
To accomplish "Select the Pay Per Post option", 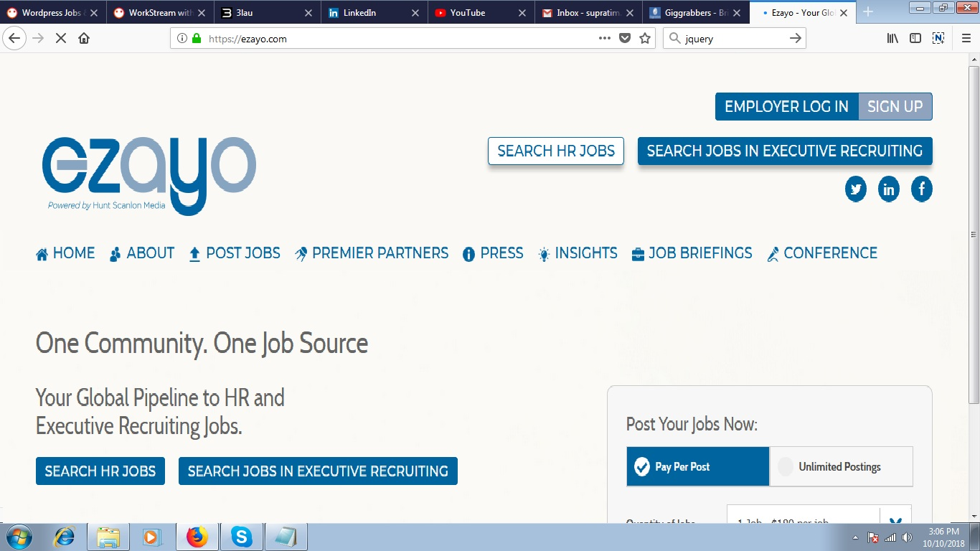I will tap(698, 467).
